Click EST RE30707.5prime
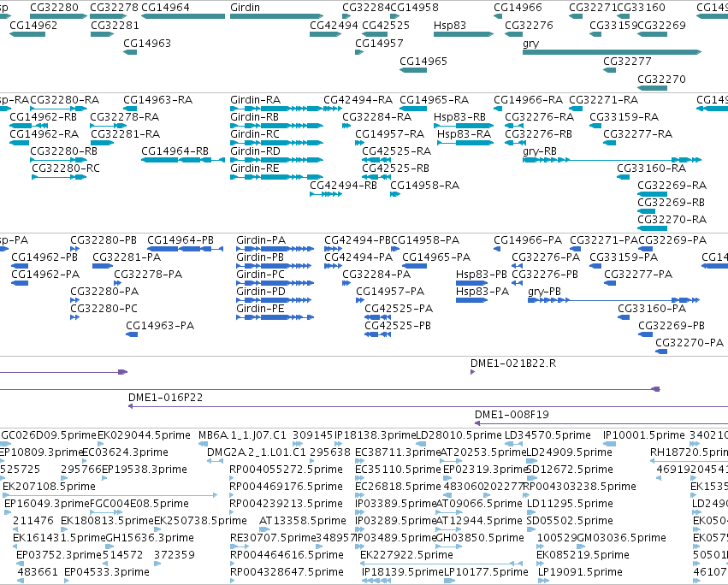The height and width of the screenshot is (585, 728). 272,538
